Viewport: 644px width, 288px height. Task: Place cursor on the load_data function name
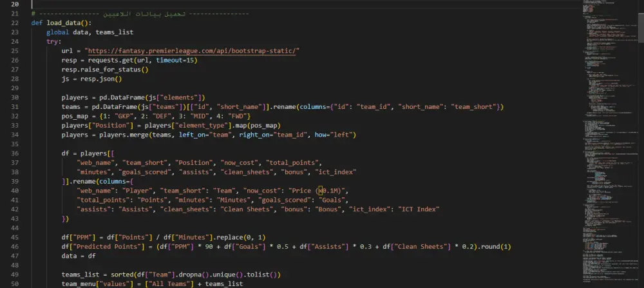[64, 23]
